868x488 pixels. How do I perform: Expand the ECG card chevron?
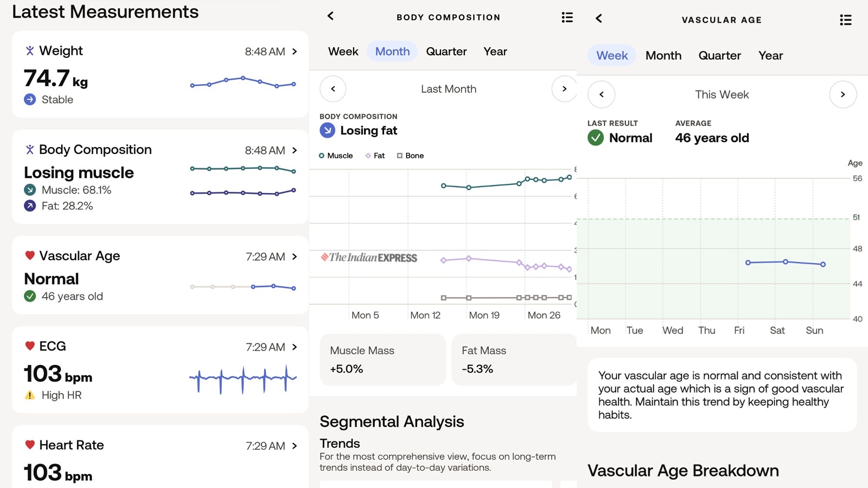(295, 347)
